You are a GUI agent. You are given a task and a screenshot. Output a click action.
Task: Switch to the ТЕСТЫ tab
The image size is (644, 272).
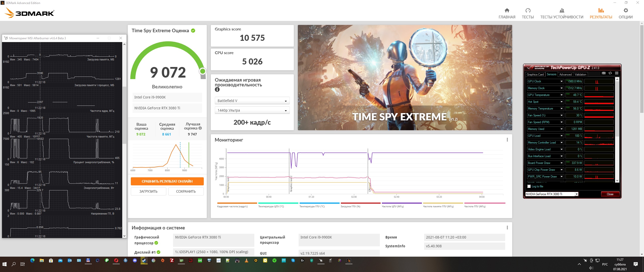528,13
